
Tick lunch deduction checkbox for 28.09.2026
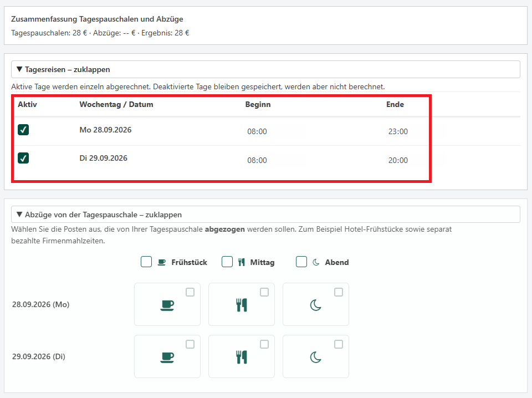click(x=264, y=292)
